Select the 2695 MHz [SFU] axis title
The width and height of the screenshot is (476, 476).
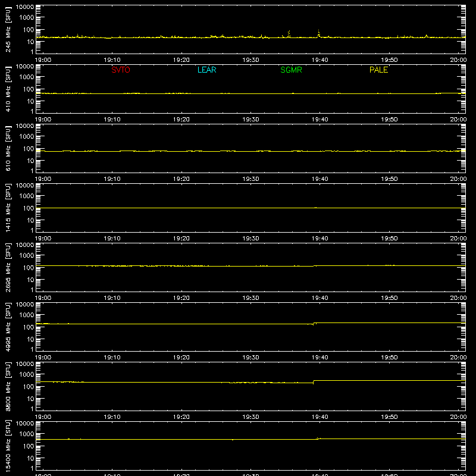8,267
